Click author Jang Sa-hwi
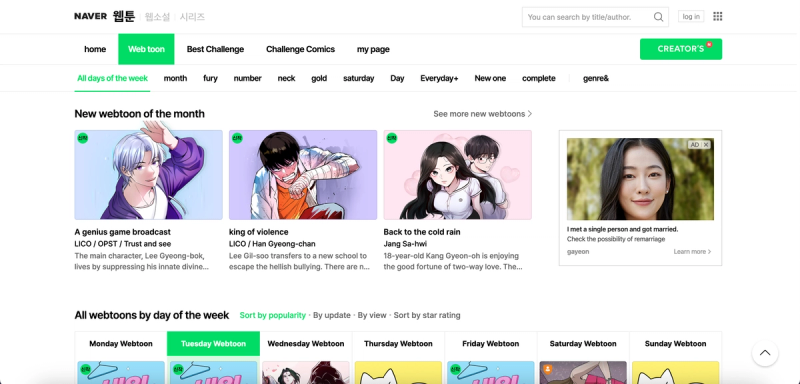This screenshot has height=384, width=800. [405, 244]
